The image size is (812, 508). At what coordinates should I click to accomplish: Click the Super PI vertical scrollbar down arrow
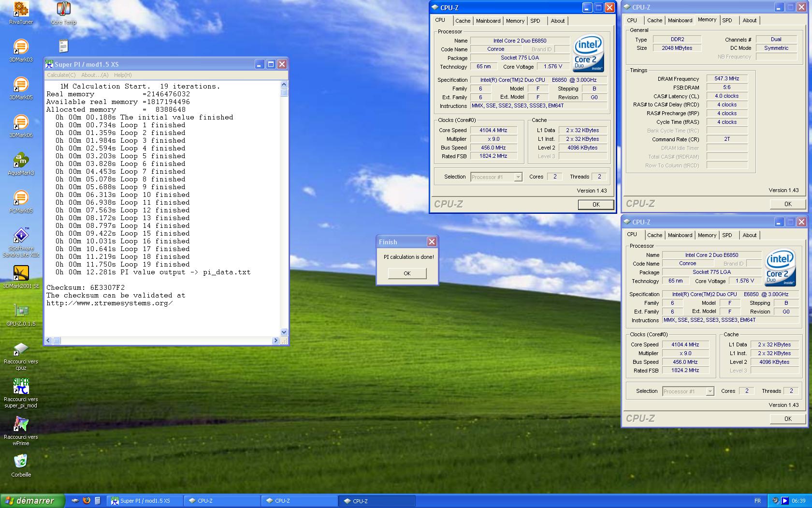[x=284, y=332]
